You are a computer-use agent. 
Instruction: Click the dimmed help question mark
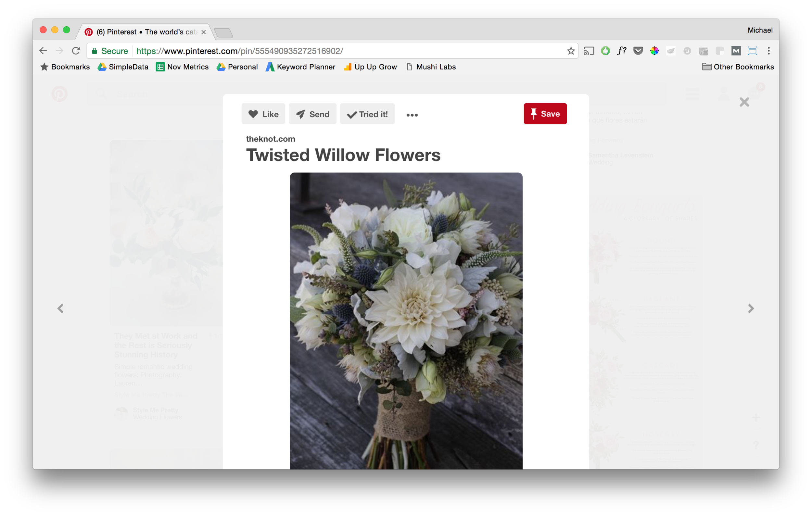click(756, 445)
